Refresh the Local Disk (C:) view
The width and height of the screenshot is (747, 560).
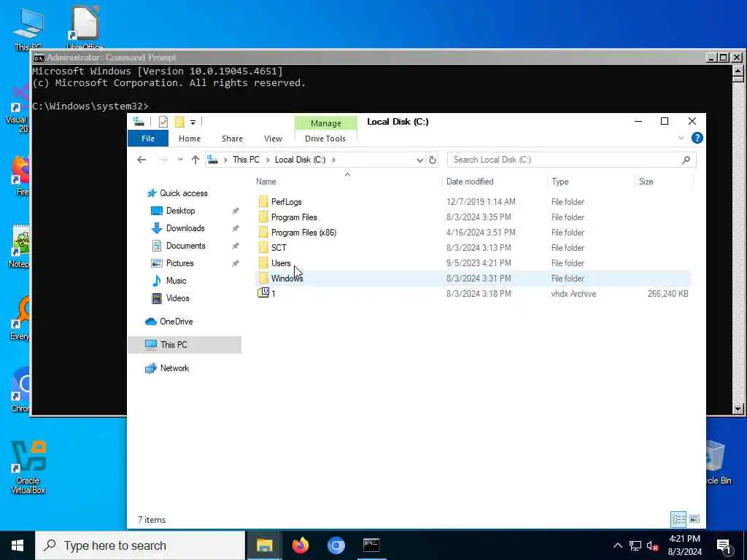432,160
